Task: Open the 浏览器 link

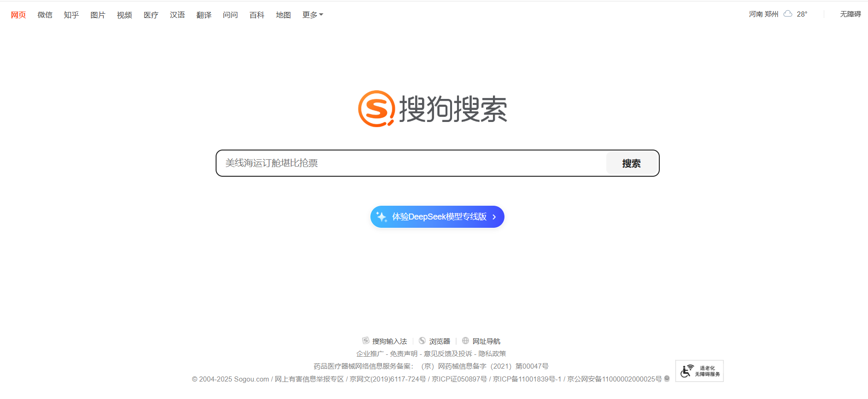Action: [x=440, y=341]
